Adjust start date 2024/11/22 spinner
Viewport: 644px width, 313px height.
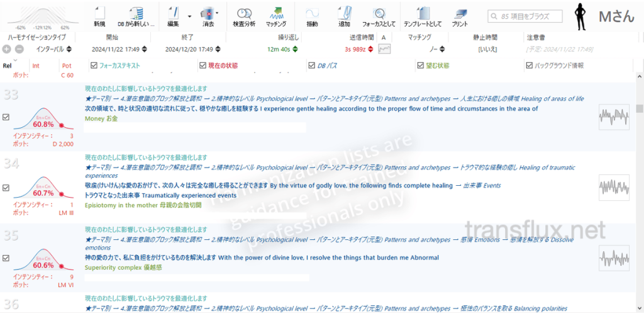[x=144, y=49]
